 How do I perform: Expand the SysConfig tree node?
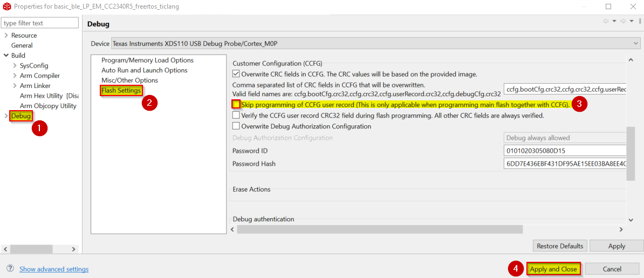[15, 65]
